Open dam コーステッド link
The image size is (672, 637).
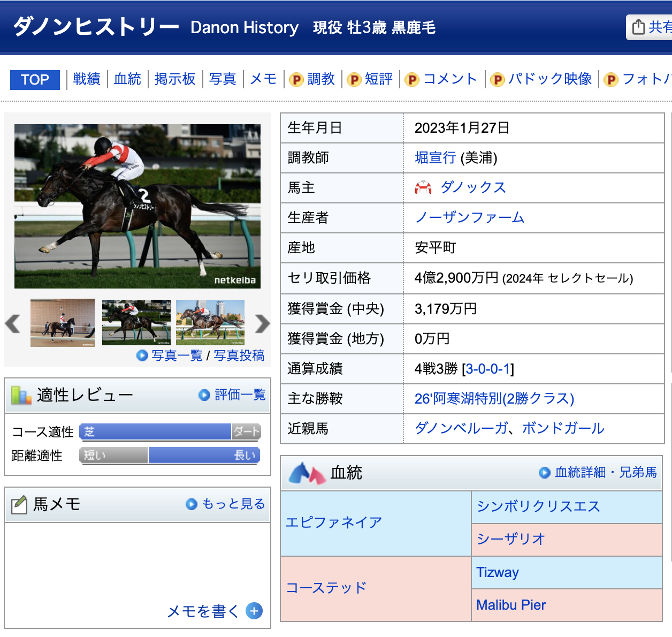[x=326, y=588]
